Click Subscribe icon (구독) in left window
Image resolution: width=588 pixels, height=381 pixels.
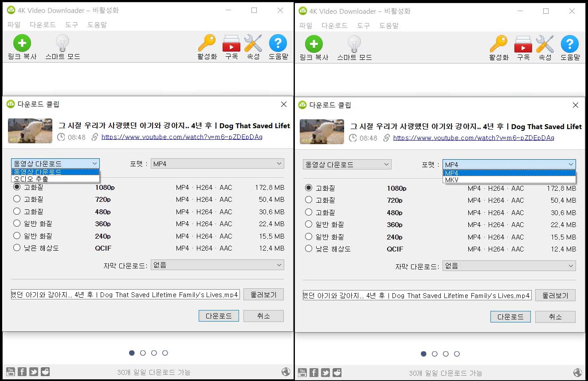[231, 47]
